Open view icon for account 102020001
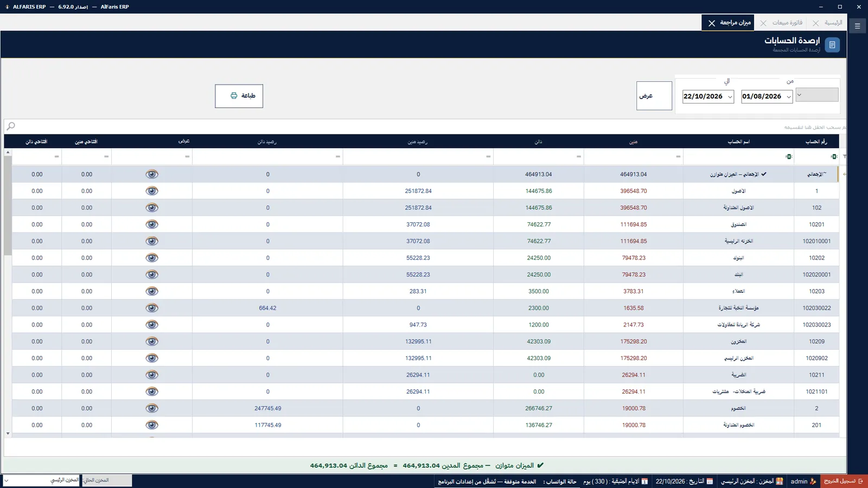Image resolution: width=868 pixels, height=488 pixels. 152,274
